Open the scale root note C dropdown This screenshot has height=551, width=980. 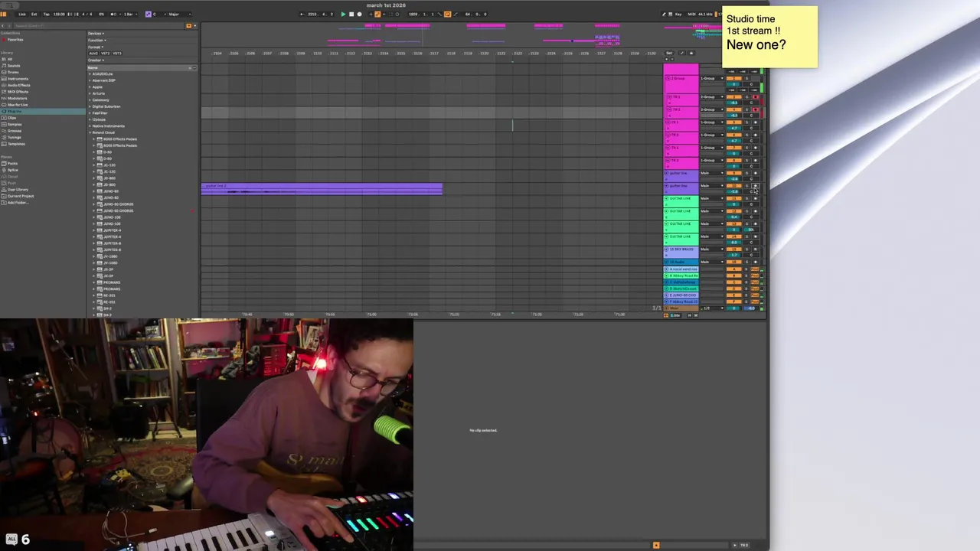click(x=158, y=14)
